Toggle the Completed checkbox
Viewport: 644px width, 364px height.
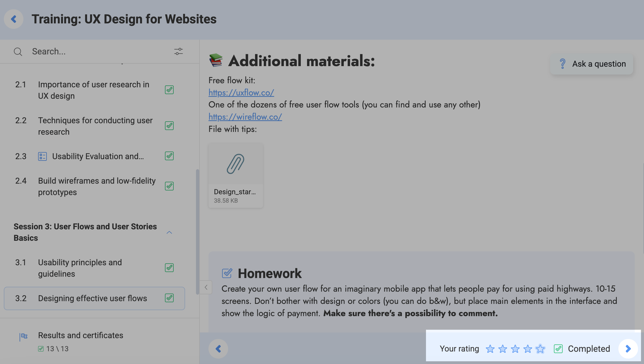pyautogui.click(x=558, y=348)
